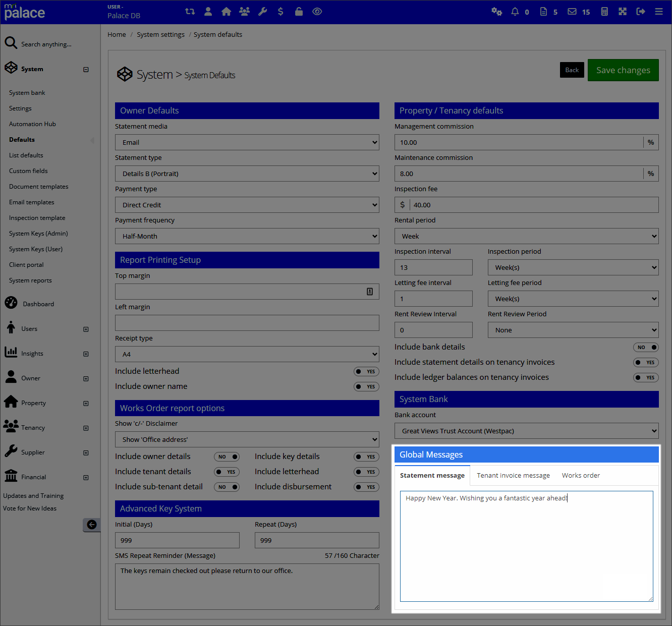Viewport: 672px width, 626px height.
Task: Toggle Include letterhead under Report Printing Setup
Action: pos(366,371)
